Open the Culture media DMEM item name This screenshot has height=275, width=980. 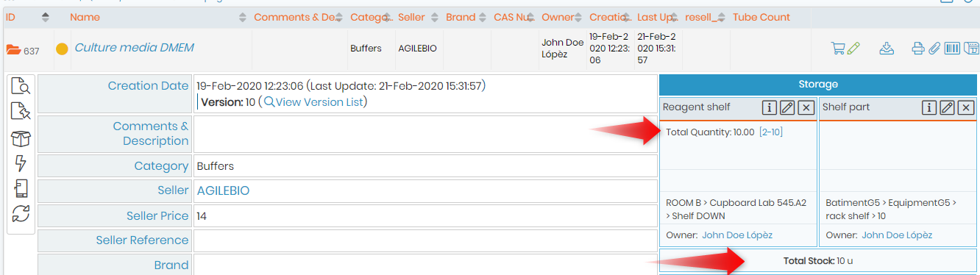coord(134,48)
